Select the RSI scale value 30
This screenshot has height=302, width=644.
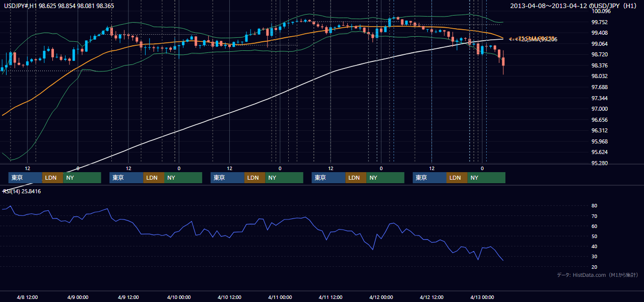pyautogui.click(x=595, y=256)
